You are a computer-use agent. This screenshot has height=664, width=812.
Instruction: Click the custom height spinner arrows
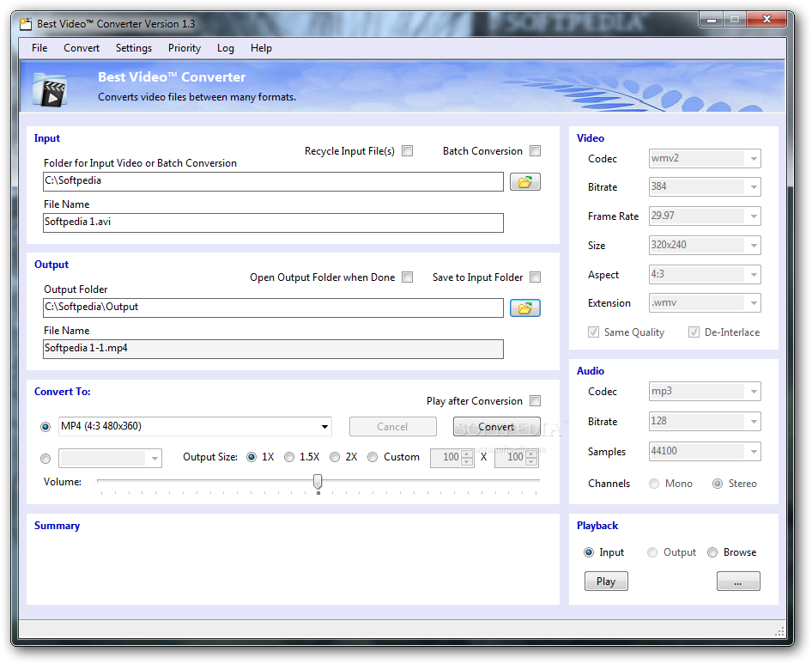click(x=530, y=458)
